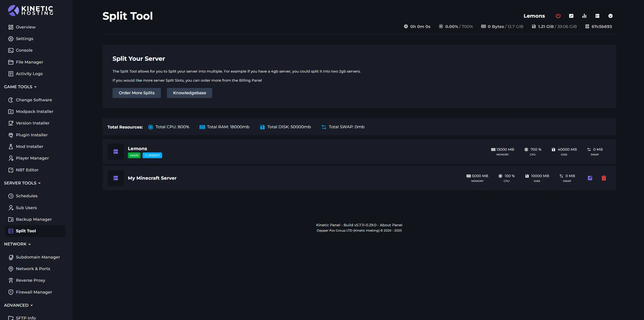
Task: Open the Knowledgebase
Action: 189,93
